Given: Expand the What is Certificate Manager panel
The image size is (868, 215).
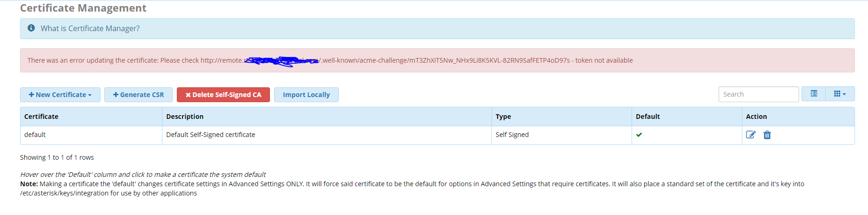Looking at the screenshot, I should coord(90,28).
